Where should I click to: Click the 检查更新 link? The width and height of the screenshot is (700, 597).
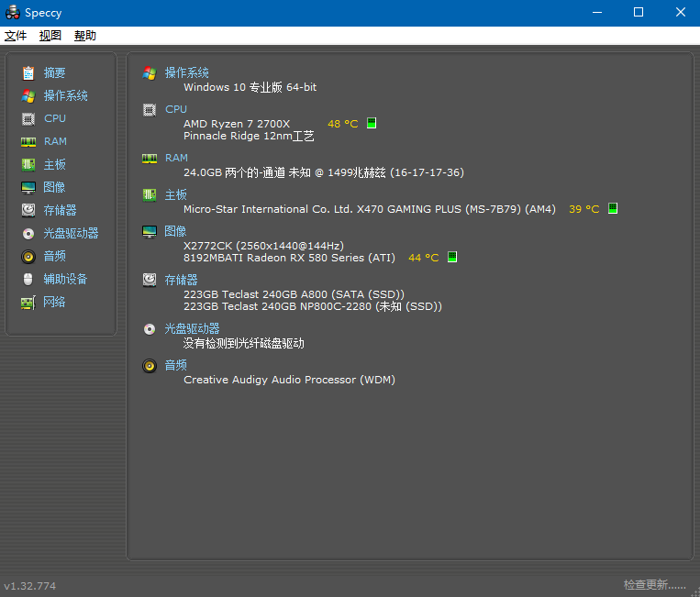click(654, 585)
